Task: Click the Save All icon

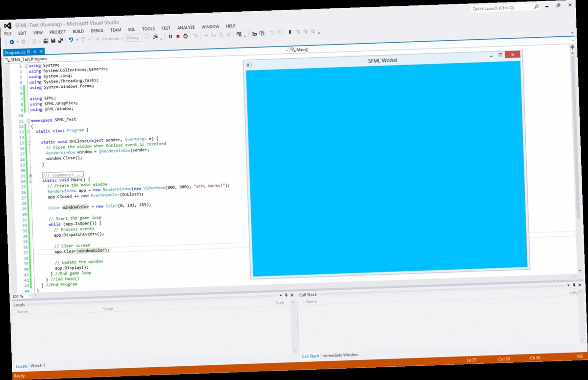Action: [61, 40]
